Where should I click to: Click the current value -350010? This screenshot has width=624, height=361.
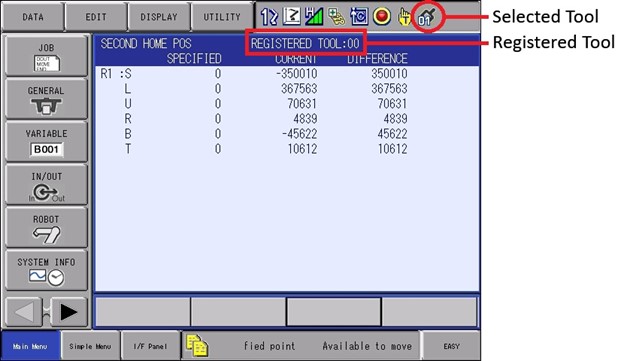click(296, 74)
